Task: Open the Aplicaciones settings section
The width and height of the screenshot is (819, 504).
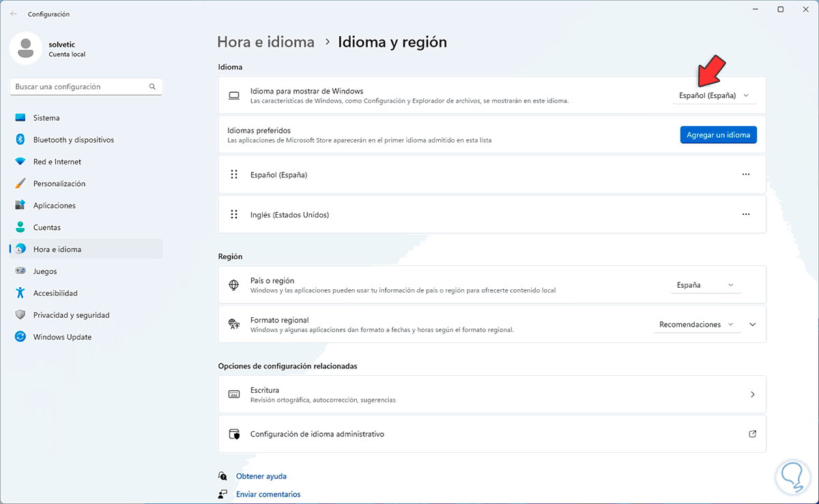Action: [x=54, y=205]
